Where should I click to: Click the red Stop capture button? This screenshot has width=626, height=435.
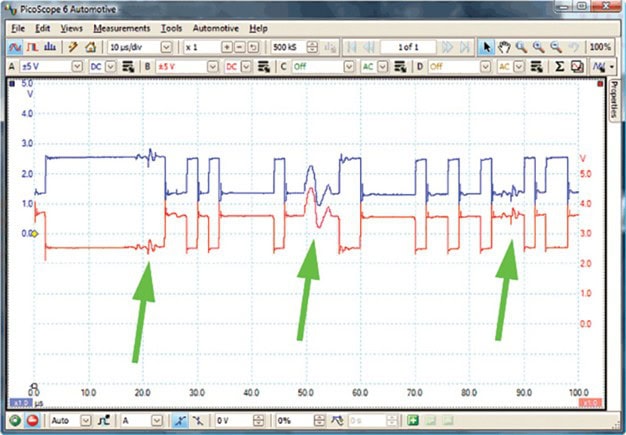(x=32, y=421)
